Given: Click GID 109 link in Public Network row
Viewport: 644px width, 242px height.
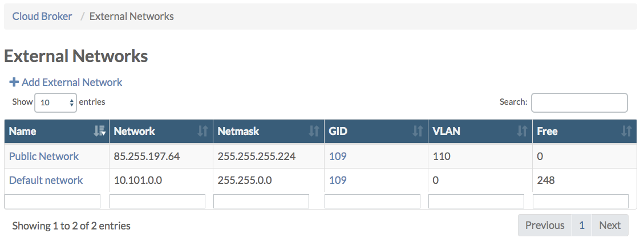Looking at the screenshot, I should tap(338, 156).
